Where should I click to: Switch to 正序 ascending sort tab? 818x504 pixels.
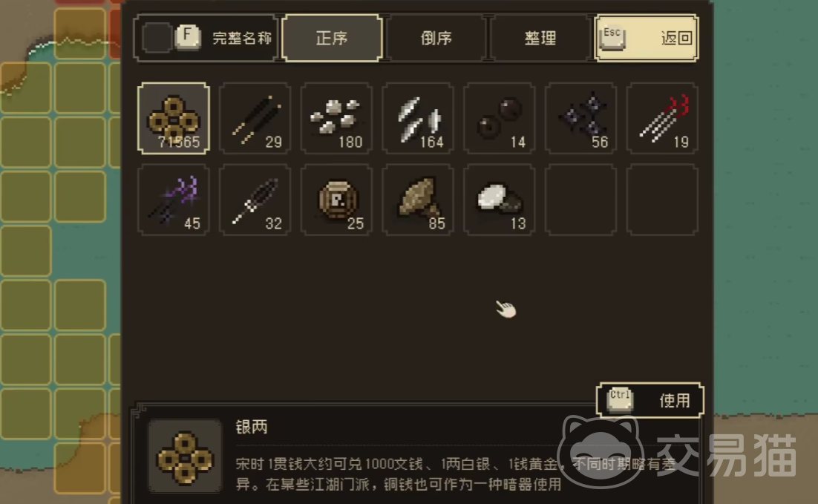332,38
